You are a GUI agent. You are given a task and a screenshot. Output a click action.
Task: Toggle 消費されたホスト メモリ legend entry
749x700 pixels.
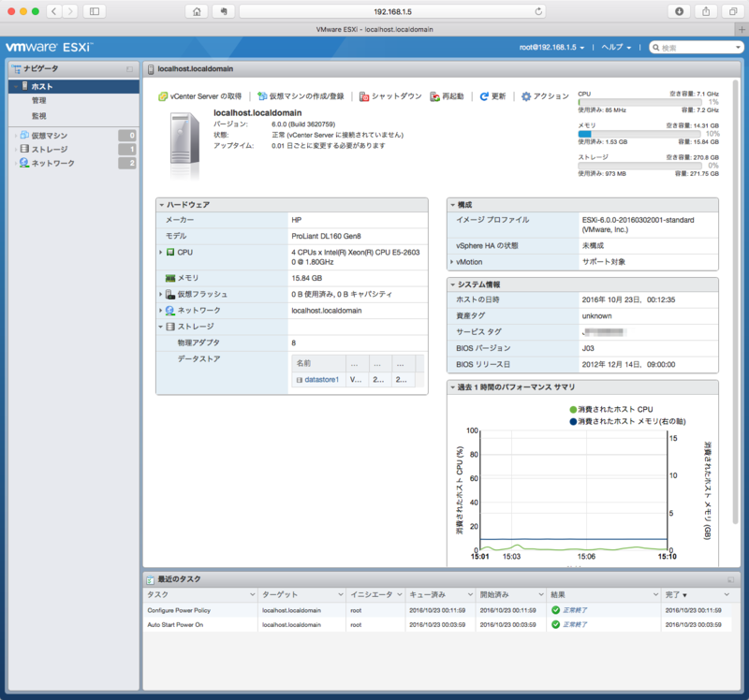pos(627,421)
